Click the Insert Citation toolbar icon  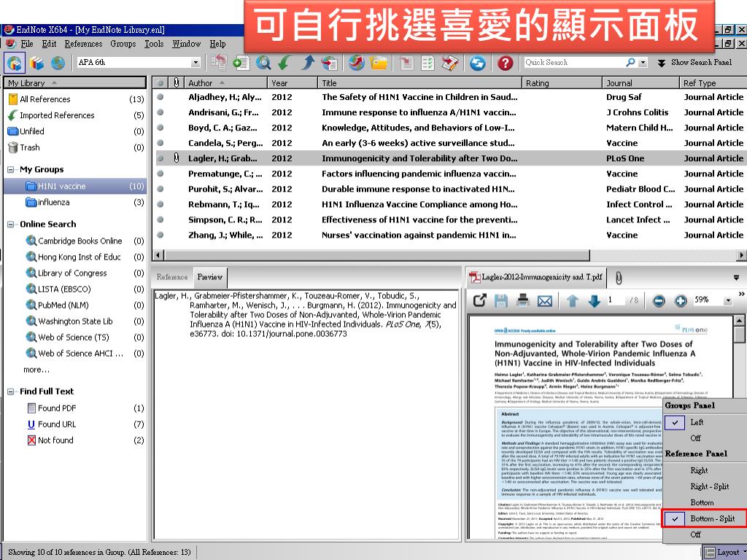coord(406,63)
